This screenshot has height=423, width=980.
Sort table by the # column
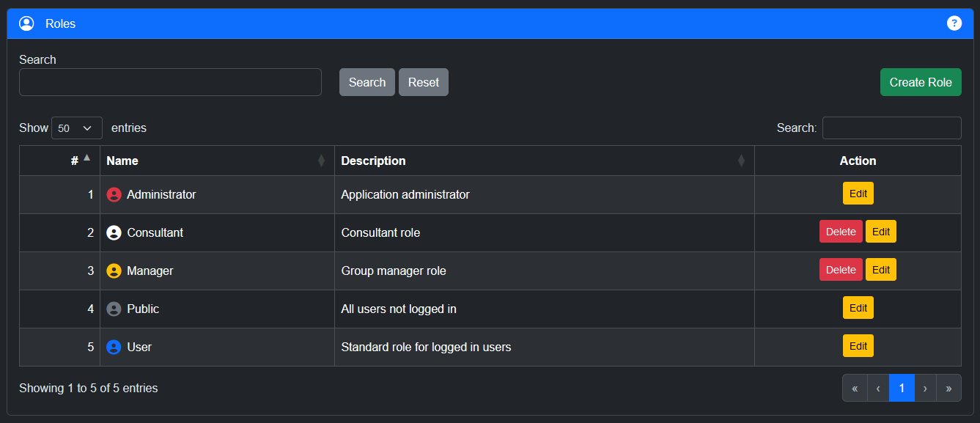[75, 161]
